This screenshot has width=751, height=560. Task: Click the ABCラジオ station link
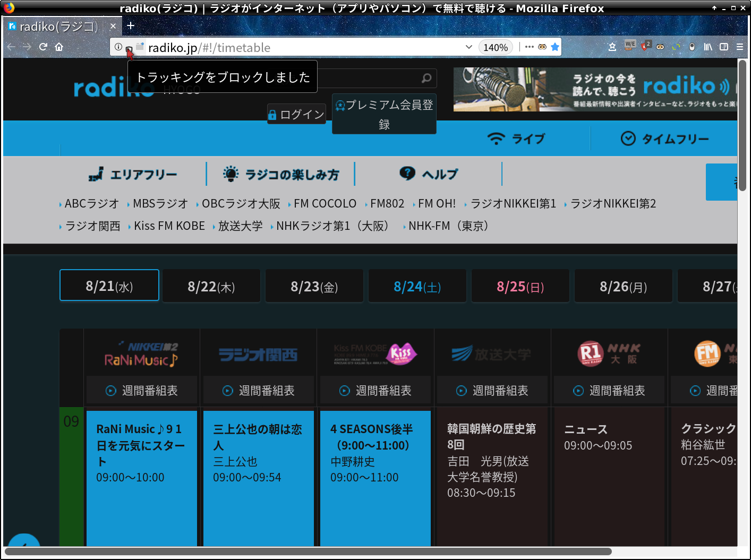coord(92,204)
